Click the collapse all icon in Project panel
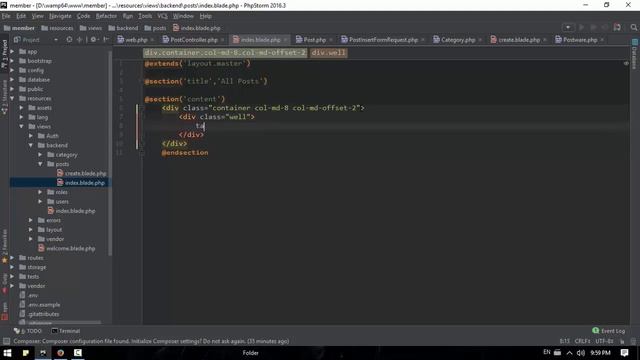Image resolution: width=640 pixels, height=360 pixels. click(79, 40)
